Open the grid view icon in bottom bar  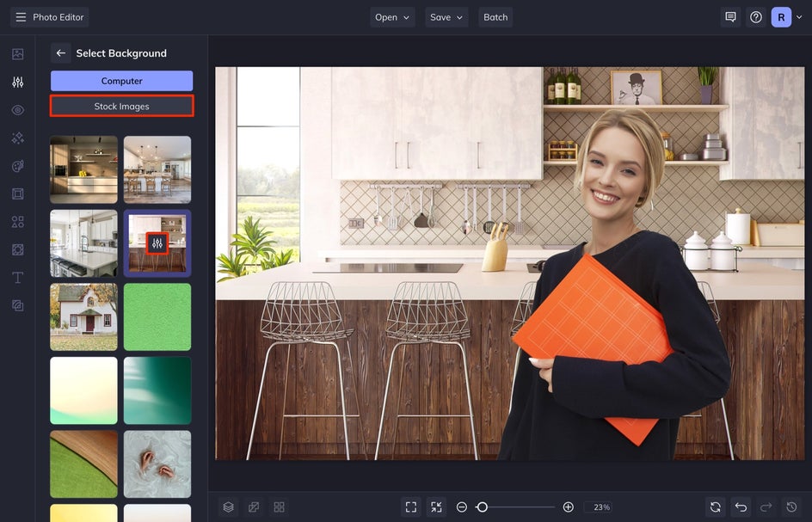click(x=279, y=507)
